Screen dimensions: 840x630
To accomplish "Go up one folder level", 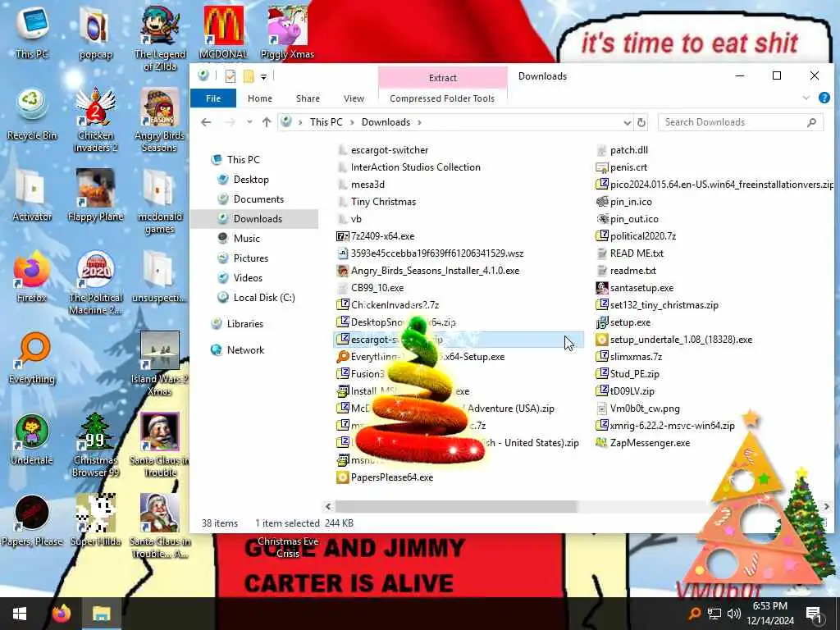I will tap(267, 122).
